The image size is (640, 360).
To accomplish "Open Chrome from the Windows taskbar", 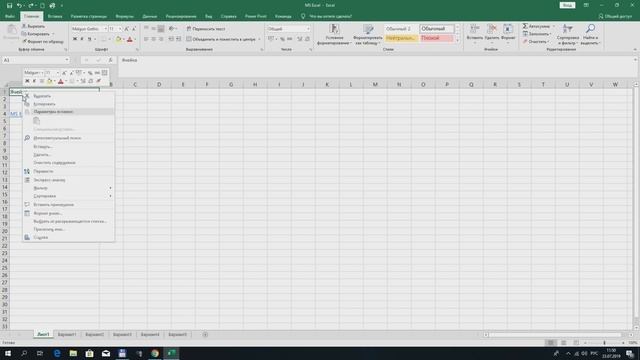I will point(155,353).
